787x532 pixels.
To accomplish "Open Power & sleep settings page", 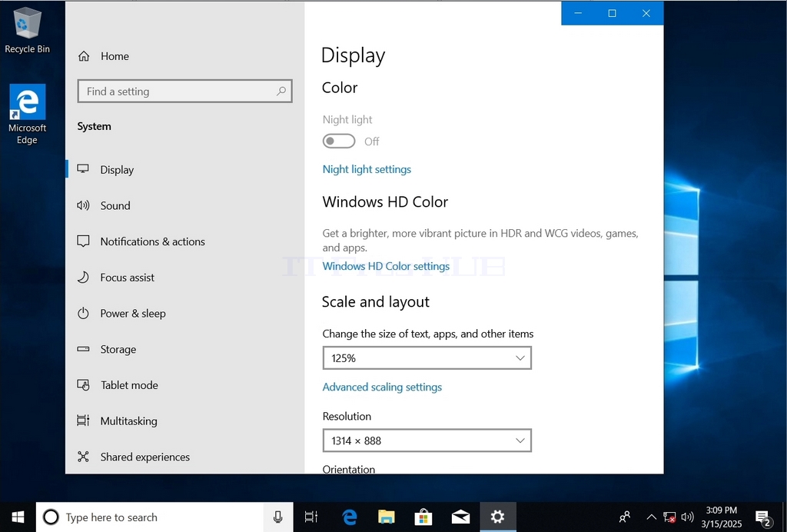I will pyautogui.click(x=133, y=313).
